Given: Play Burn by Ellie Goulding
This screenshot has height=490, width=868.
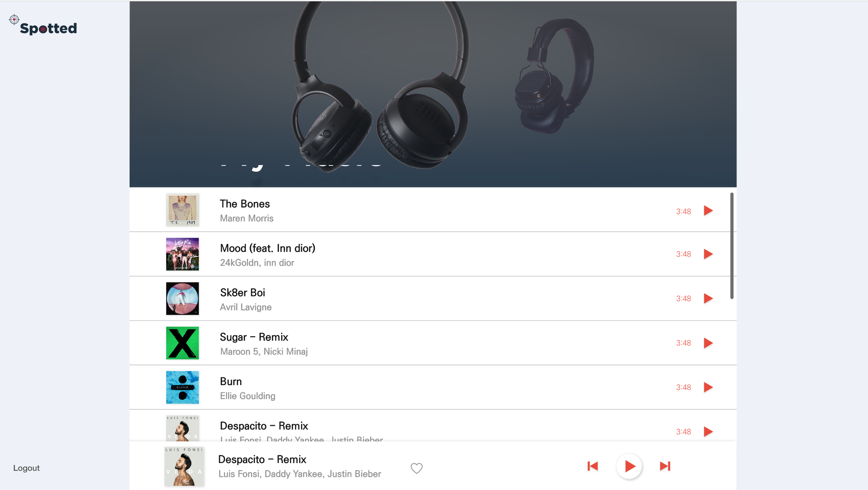Looking at the screenshot, I should (x=708, y=387).
